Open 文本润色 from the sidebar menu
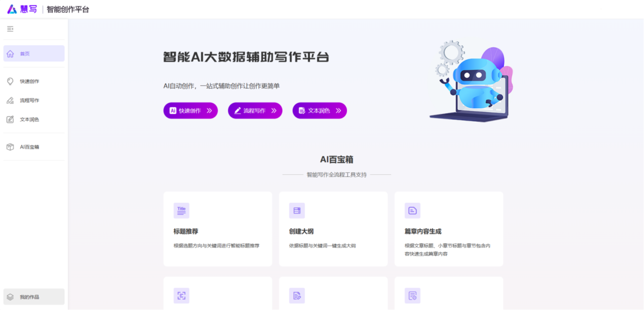 [29, 119]
